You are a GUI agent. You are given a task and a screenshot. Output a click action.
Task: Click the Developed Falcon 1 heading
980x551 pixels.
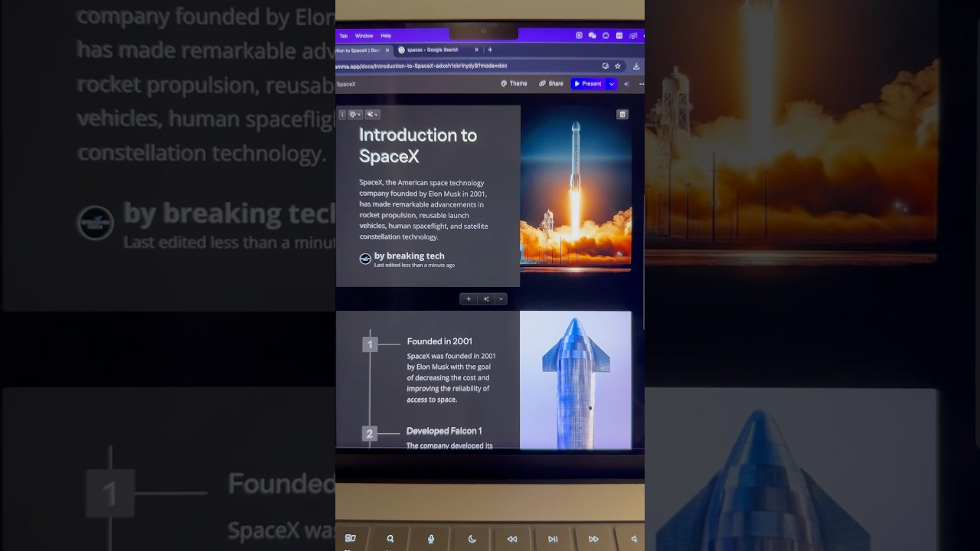click(x=444, y=431)
